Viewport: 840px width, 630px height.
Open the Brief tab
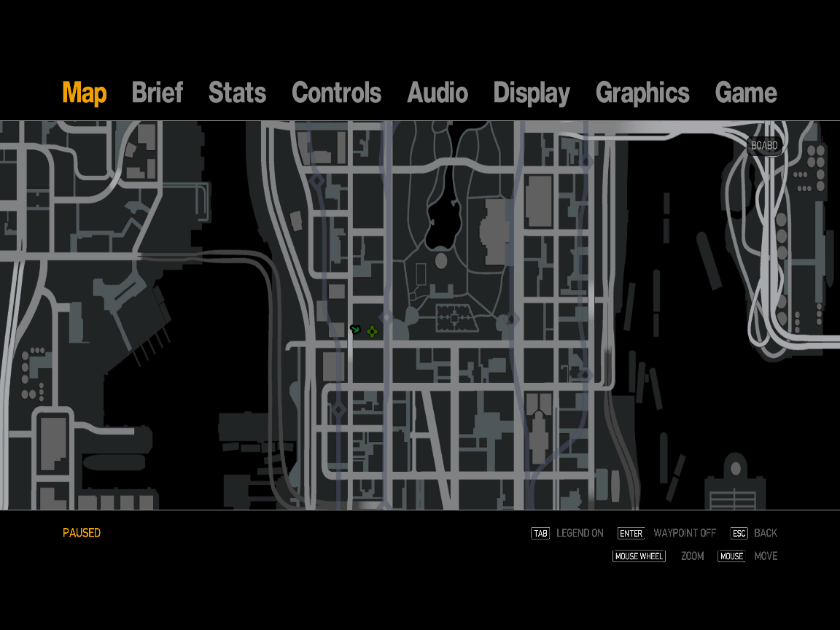[x=157, y=92]
